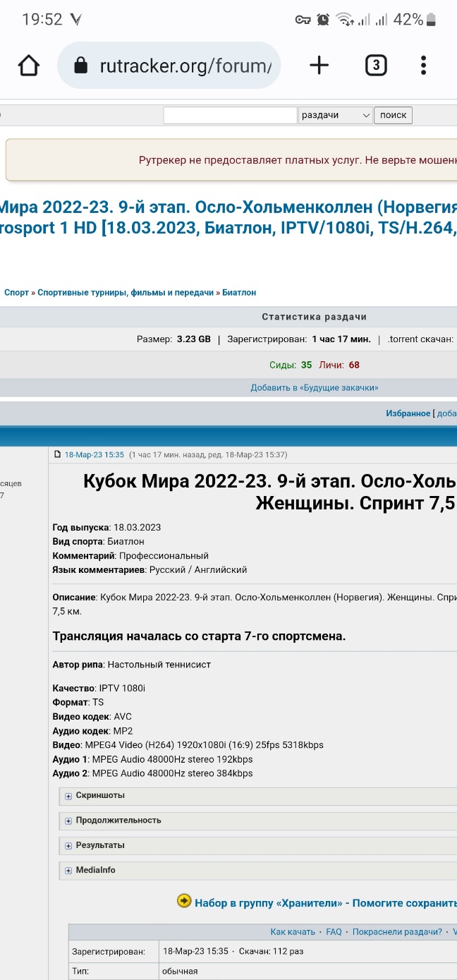The image size is (457, 980).
Task: Tap the browser home icon
Action: [28, 66]
